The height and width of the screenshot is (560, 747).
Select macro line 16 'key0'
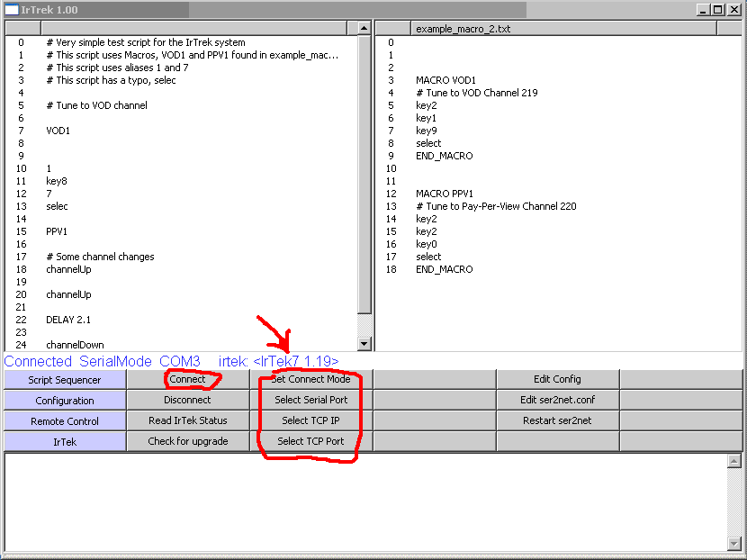click(x=427, y=244)
